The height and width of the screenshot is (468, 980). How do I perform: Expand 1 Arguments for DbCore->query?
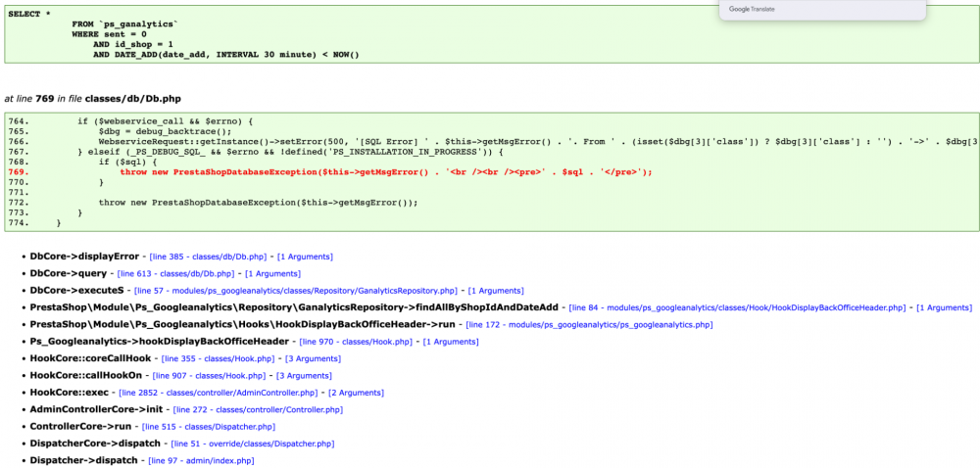tap(272, 273)
